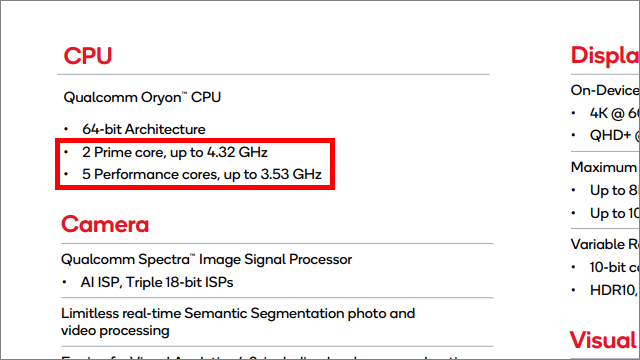This screenshot has height=360, width=640.
Task: Click the Qualcomm Spectra Image Signal Processor line
Action: [206, 259]
